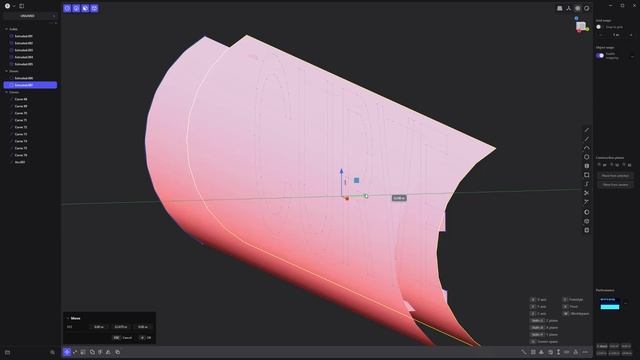Select Extruded 002 in the outliner
Image resolution: width=640 pixels, height=360 pixels.
24,43
